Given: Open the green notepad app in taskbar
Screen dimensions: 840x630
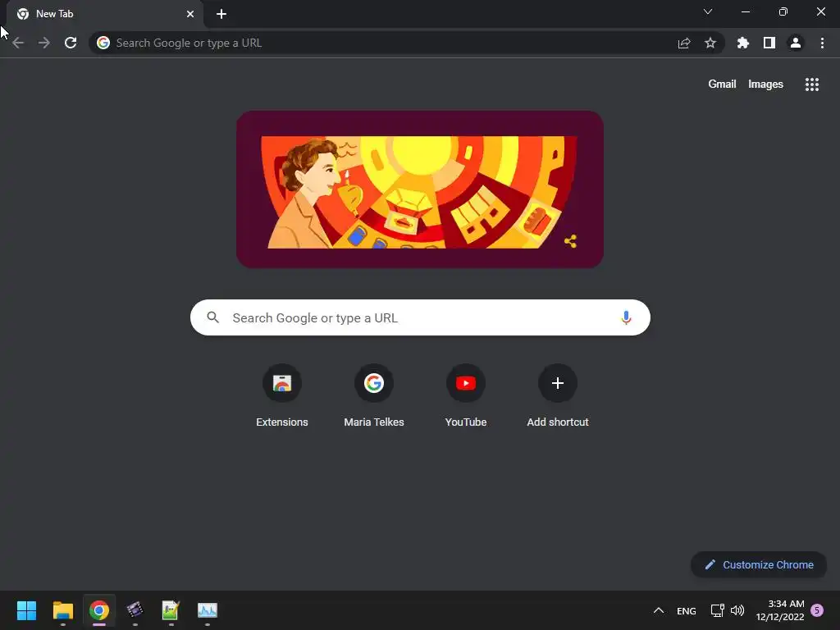Looking at the screenshot, I should 171,610.
